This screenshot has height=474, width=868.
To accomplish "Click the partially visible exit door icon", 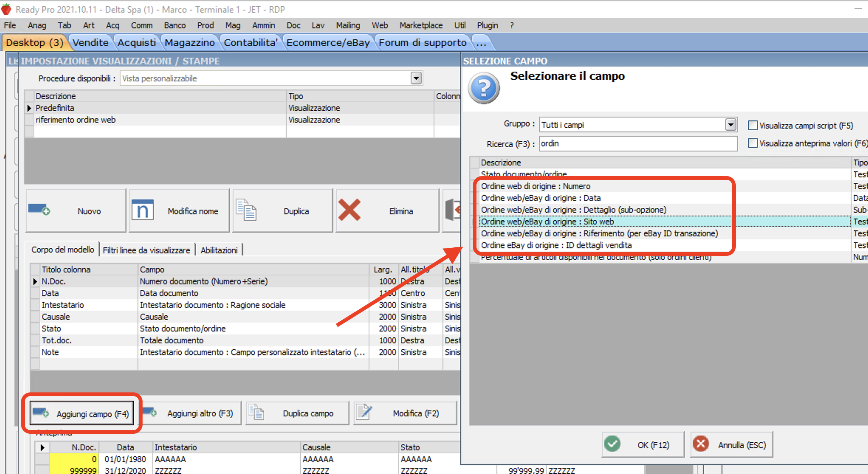I will tap(453, 210).
